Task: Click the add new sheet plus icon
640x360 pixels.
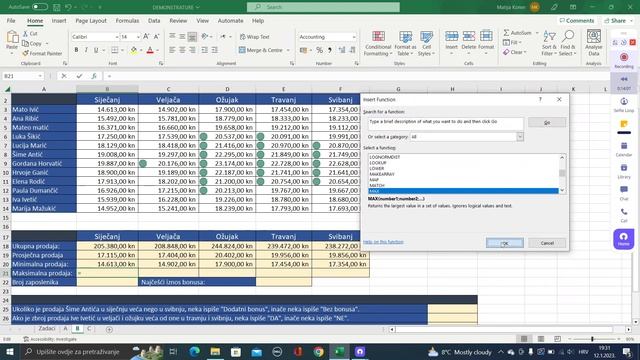Action: (x=109, y=329)
